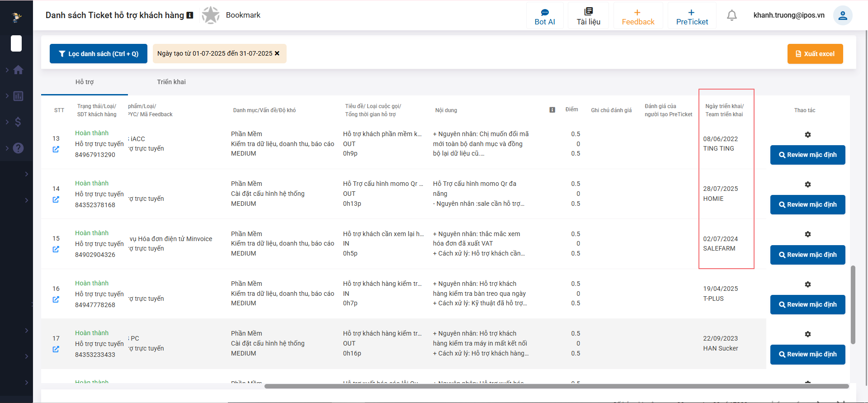Click the Hoàn thành status in row 13
The width and height of the screenshot is (868, 403).
point(92,133)
